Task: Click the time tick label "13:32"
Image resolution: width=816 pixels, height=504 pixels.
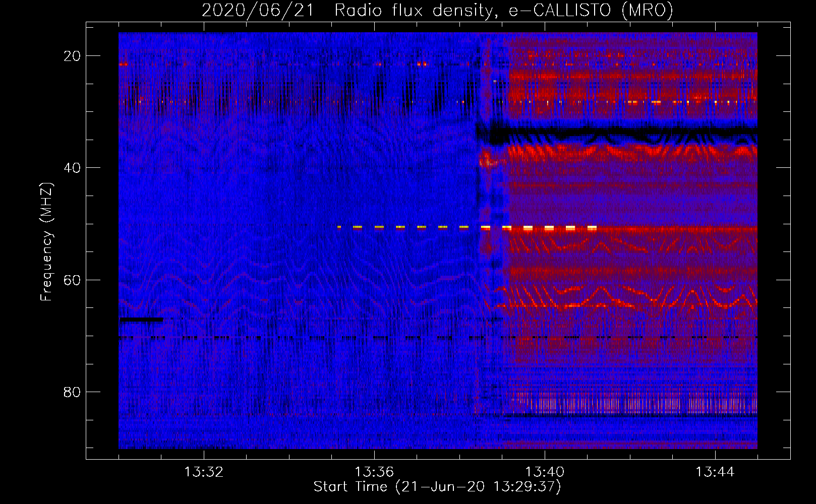Action: [x=204, y=472]
